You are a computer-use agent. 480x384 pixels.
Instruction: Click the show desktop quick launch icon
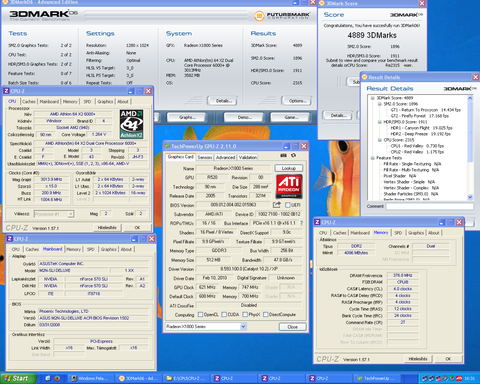48,378
